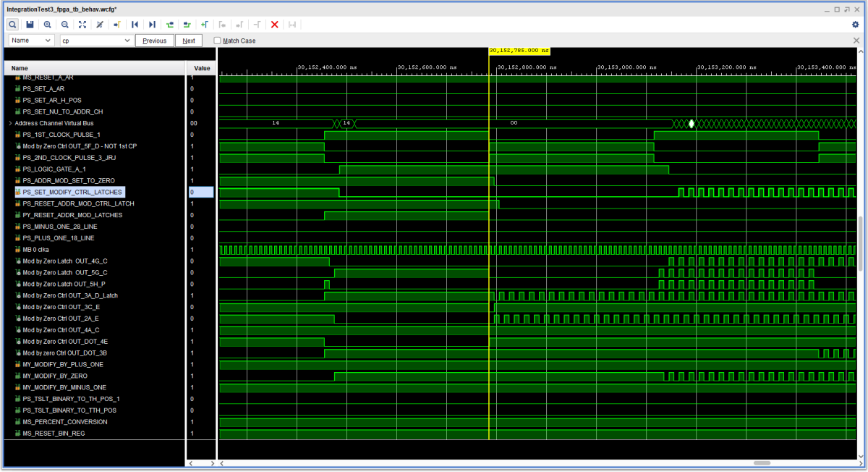The height and width of the screenshot is (472, 868).
Task: Go to Time 0 in the waveform
Action: coord(135,24)
